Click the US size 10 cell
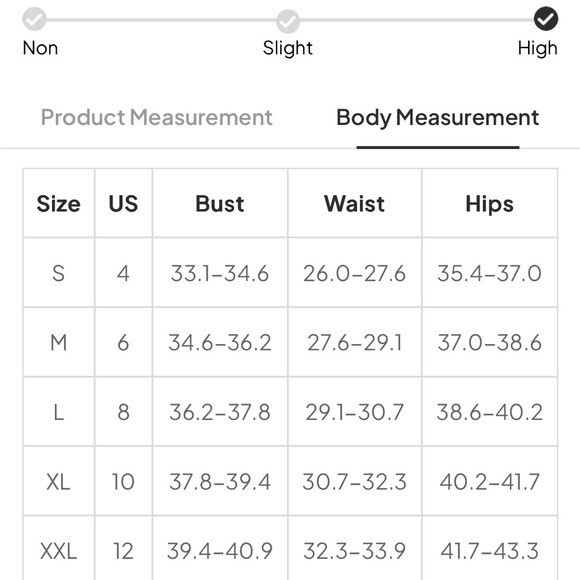This screenshot has height=580, width=580. (x=123, y=482)
